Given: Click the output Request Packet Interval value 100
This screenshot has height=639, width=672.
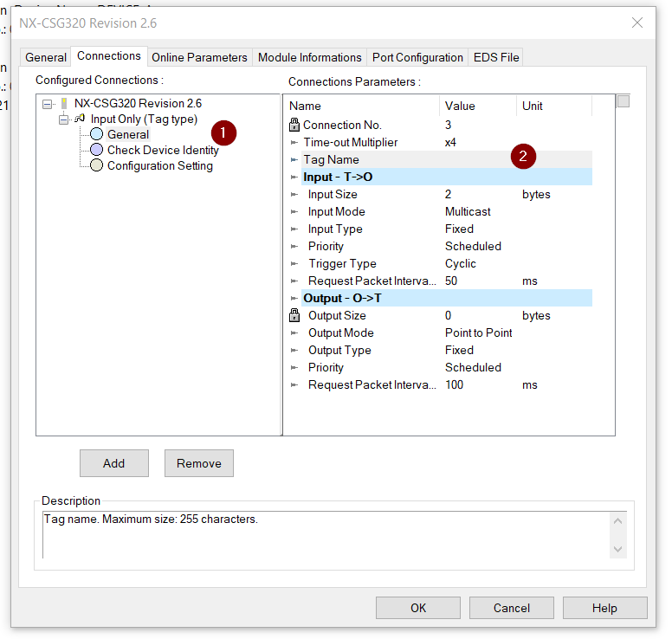Looking at the screenshot, I should click(x=454, y=384).
